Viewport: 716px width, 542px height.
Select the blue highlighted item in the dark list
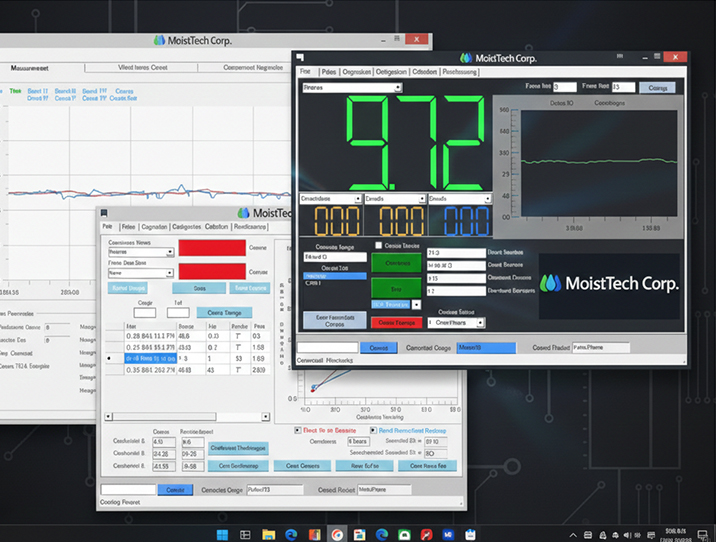tap(335, 276)
